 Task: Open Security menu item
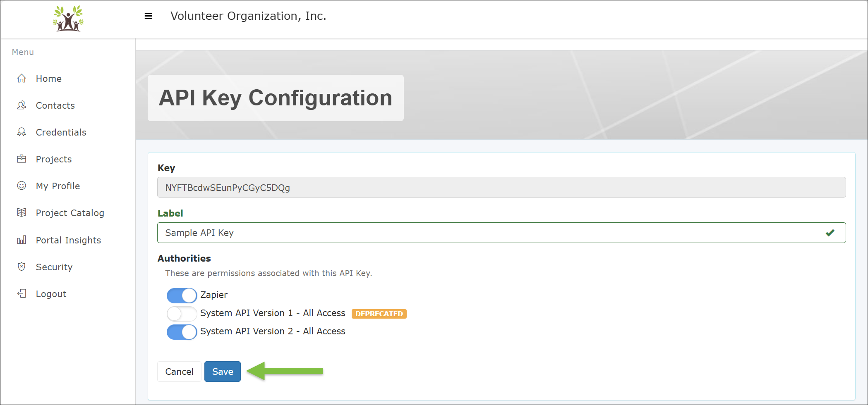click(x=54, y=267)
